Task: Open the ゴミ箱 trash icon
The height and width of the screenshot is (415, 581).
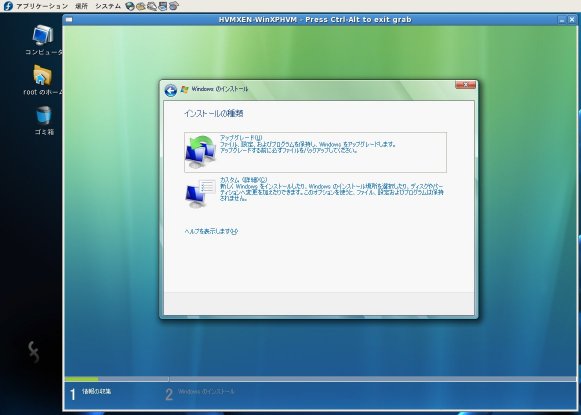Action: 44,120
